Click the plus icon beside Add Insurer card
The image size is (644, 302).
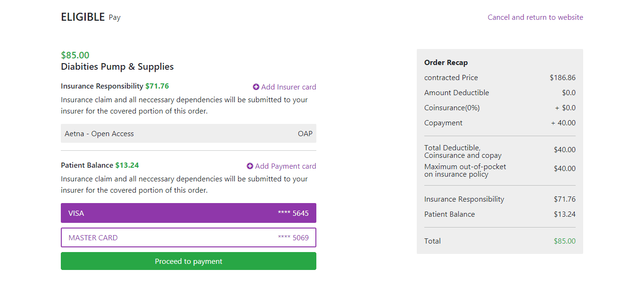pos(256,87)
